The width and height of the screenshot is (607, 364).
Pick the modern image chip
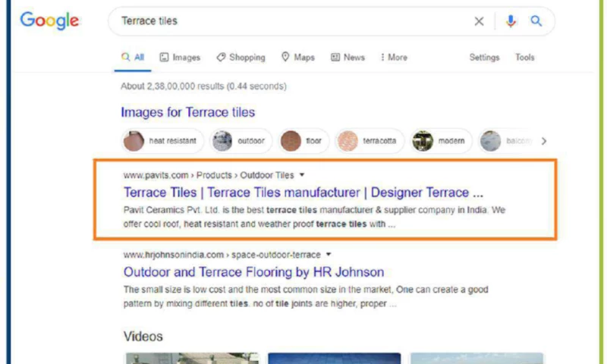click(x=442, y=141)
